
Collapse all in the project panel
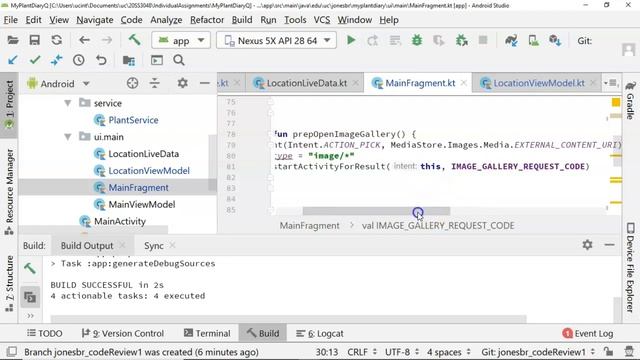click(x=155, y=83)
